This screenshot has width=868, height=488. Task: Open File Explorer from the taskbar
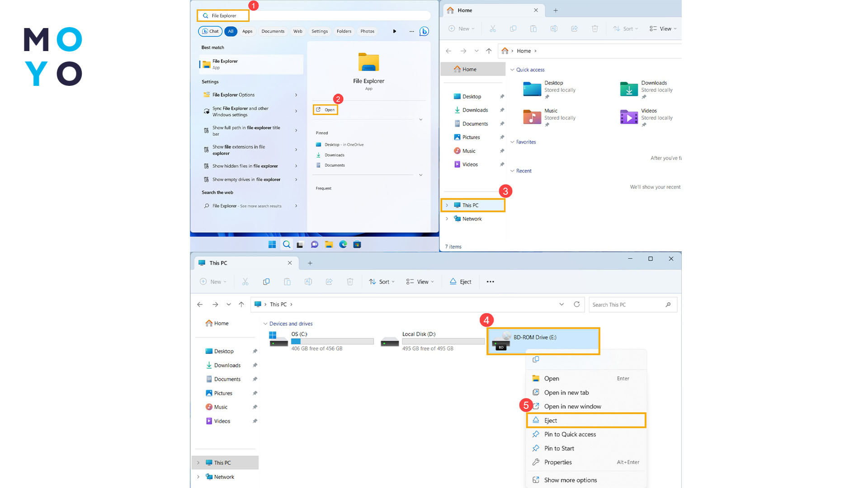pyautogui.click(x=329, y=244)
